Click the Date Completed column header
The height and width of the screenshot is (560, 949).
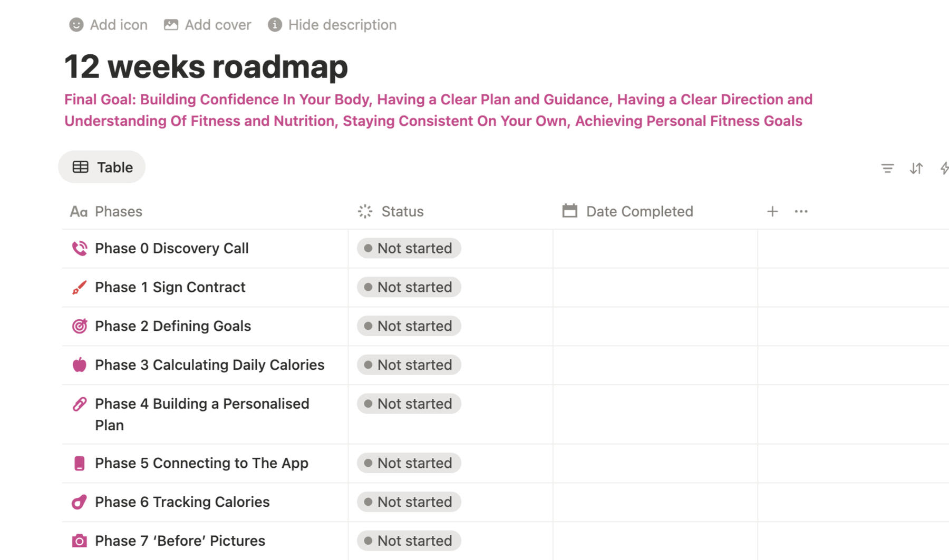639,211
